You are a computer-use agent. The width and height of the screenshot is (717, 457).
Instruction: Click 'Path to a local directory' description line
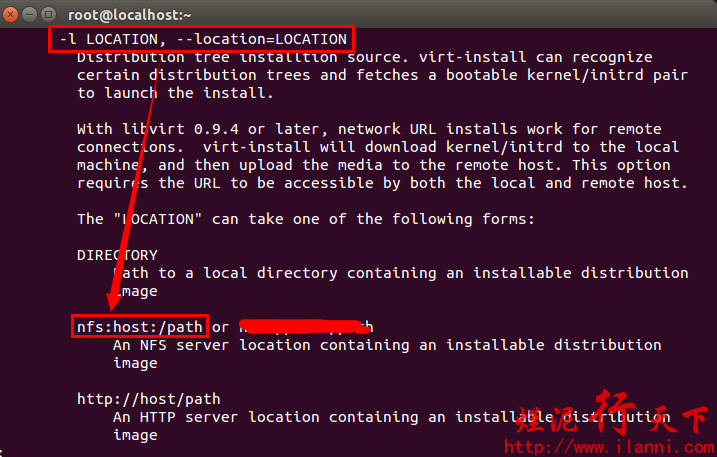pos(400,273)
